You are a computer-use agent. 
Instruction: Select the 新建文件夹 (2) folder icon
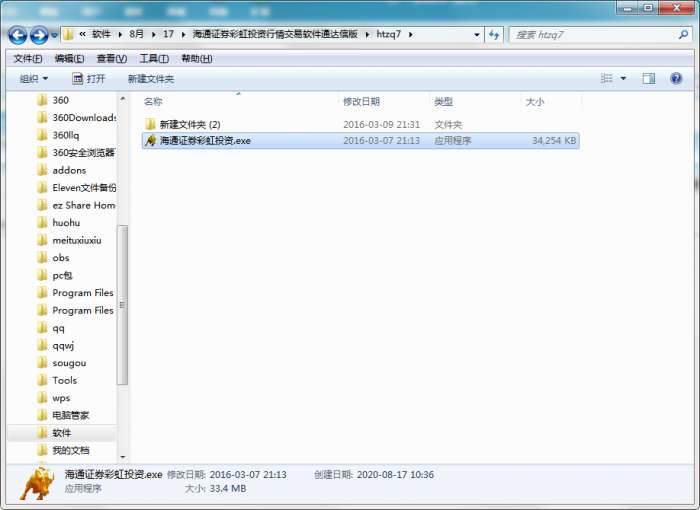[x=150, y=124]
